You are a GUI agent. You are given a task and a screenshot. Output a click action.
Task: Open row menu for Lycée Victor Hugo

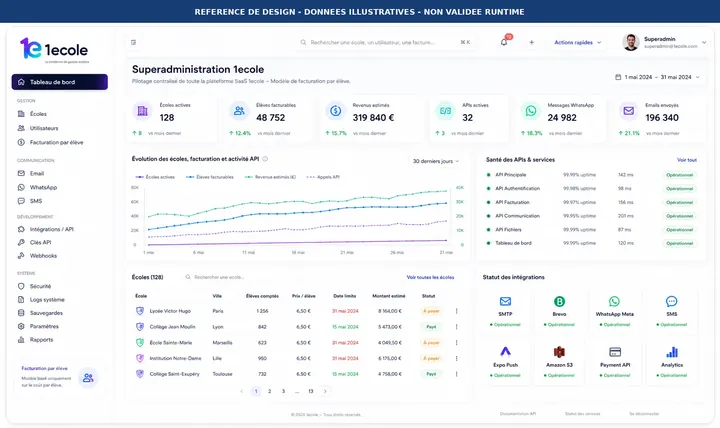tap(456, 311)
